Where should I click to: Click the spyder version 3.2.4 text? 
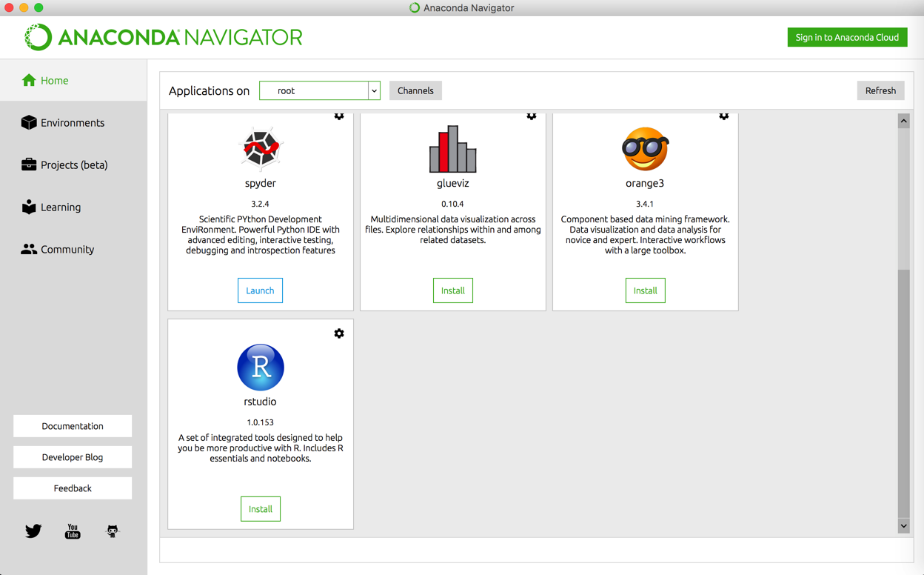(x=260, y=204)
